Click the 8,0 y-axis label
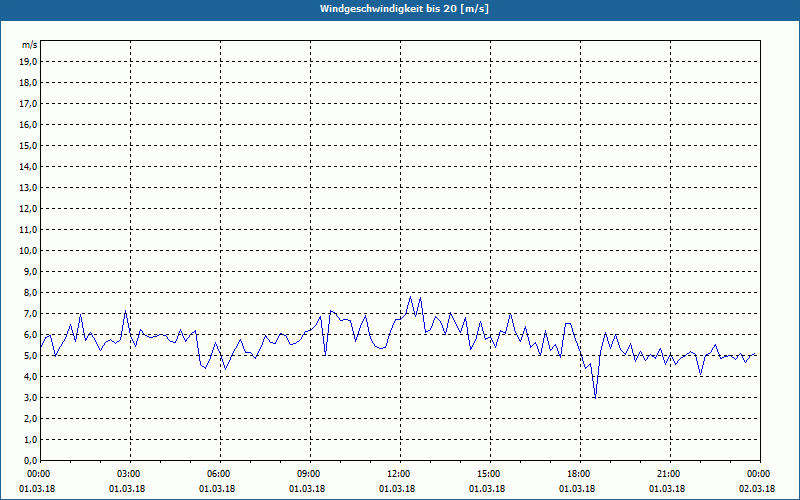This screenshot has width=800, height=500. click(30, 292)
